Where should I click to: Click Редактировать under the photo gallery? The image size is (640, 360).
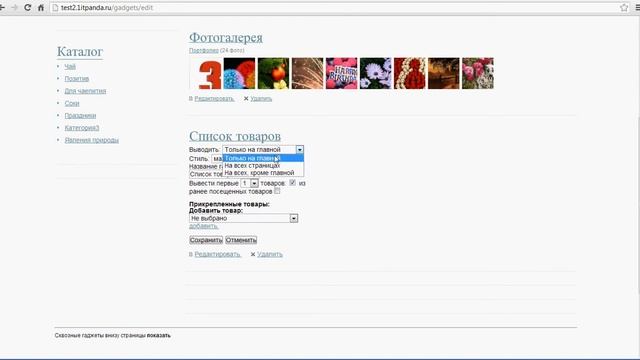point(214,99)
